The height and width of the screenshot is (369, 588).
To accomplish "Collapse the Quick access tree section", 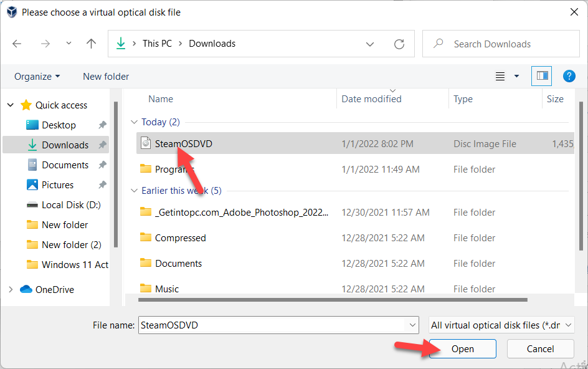I will pyautogui.click(x=11, y=105).
